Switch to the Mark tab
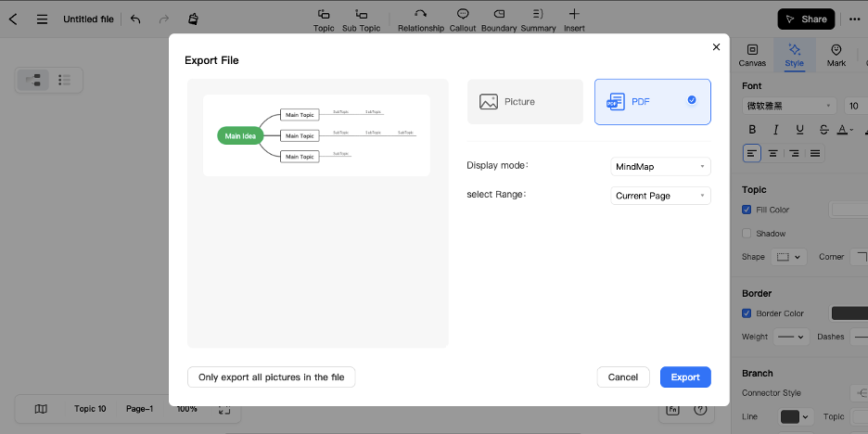The width and height of the screenshot is (868, 434). (836, 56)
